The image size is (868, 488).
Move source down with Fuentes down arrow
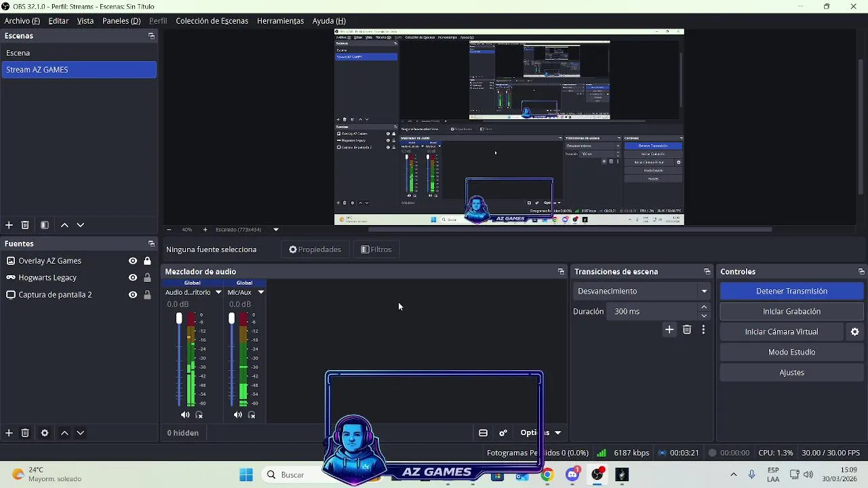click(x=80, y=433)
